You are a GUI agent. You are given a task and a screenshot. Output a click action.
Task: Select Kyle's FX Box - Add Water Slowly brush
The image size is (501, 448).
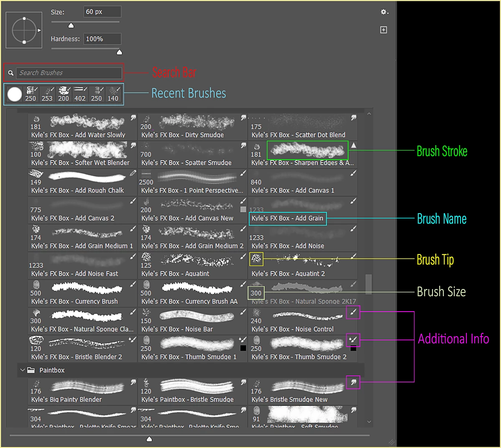(x=83, y=127)
